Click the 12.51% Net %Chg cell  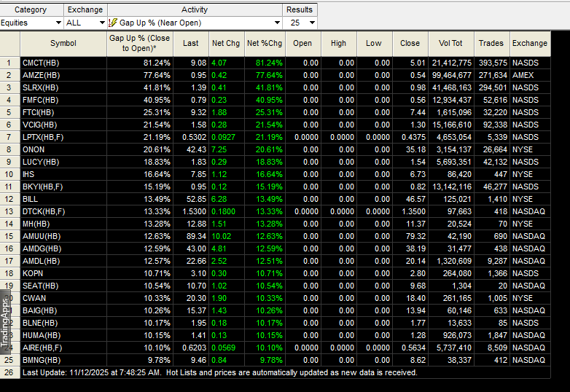click(265, 261)
